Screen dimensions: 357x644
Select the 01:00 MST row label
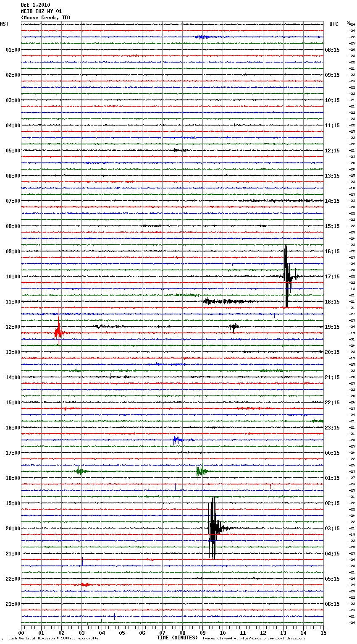point(13,50)
